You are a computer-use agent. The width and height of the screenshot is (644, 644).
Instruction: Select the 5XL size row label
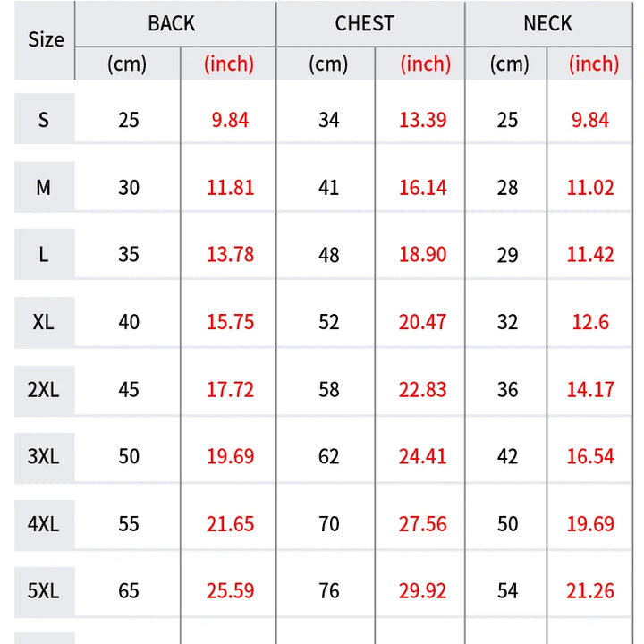pos(44,591)
